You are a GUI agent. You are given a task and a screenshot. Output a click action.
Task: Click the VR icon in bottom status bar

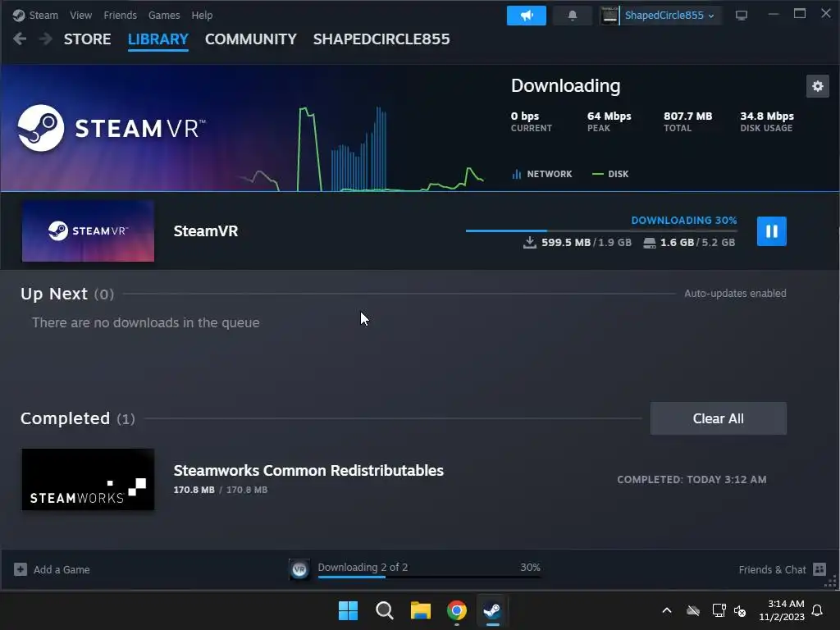click(299, 569)
